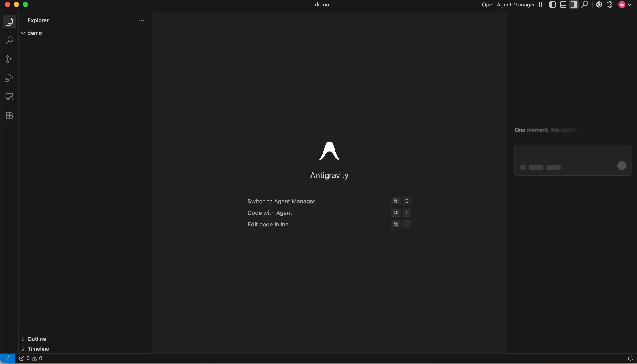Viewport: 637px width, 364px height.
Task: Toggle the secondary side bar
Action: pos(574,4)
